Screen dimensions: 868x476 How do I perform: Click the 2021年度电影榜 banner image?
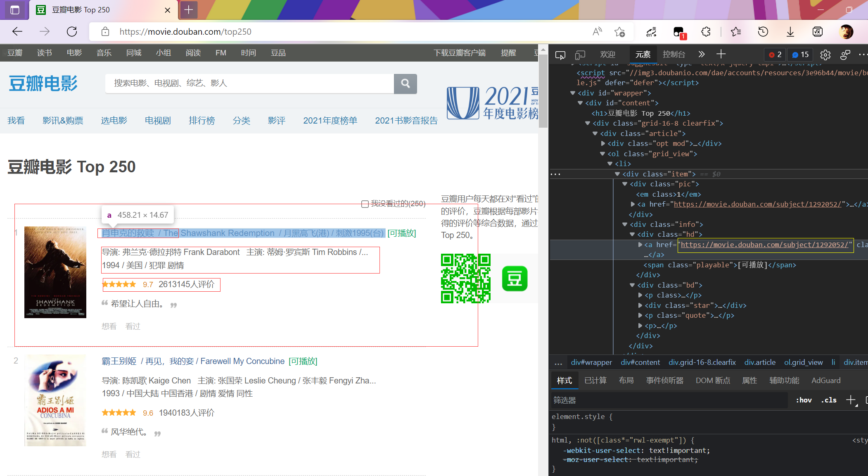tap(492, 102)
